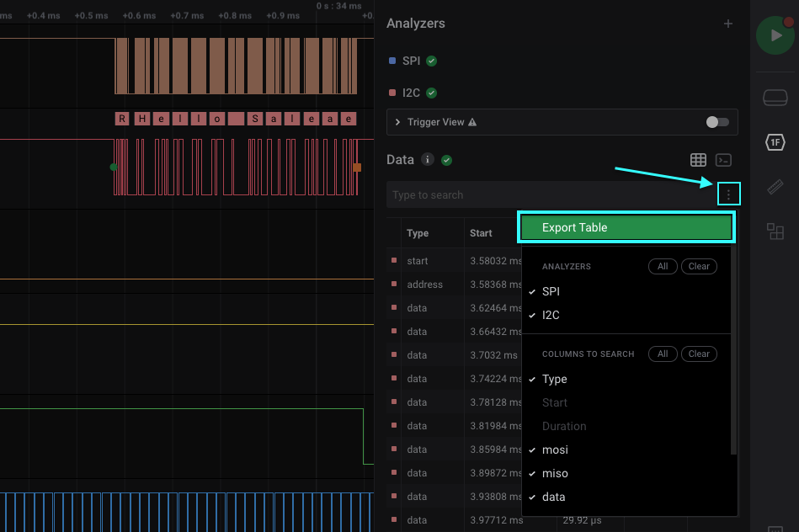Click the warning icon beside Trigger View
799x532 pixels.
471,122
